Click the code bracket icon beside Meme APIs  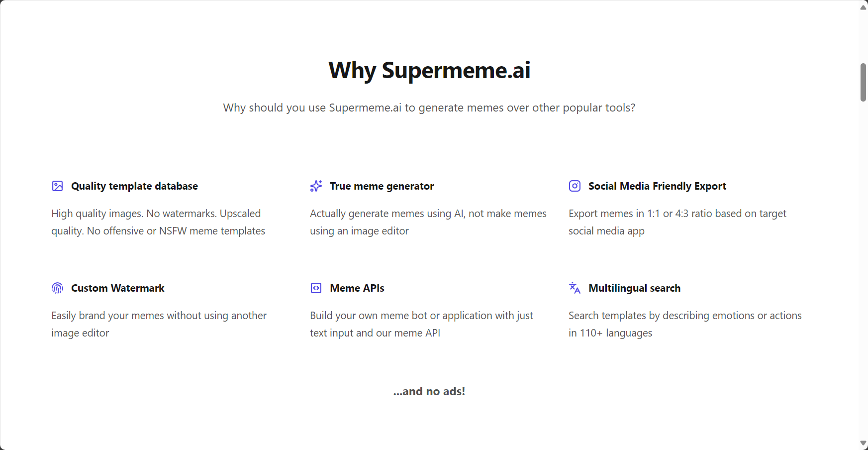(x=316, y=288)
